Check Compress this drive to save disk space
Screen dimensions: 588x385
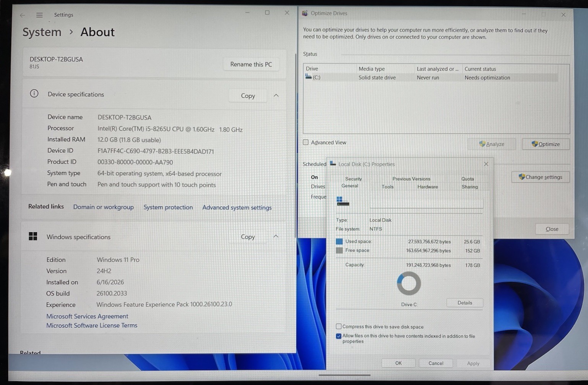pyautogui.click(x=339, y=327)
